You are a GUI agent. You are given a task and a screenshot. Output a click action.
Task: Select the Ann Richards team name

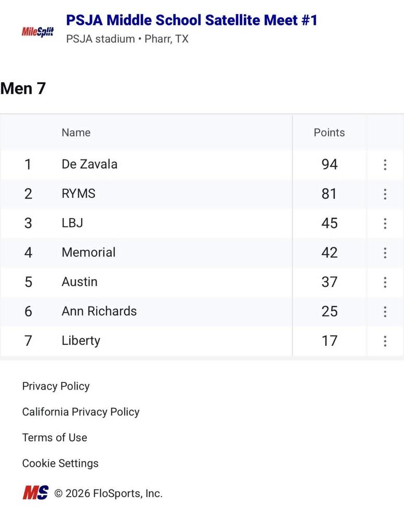[99, 311]
